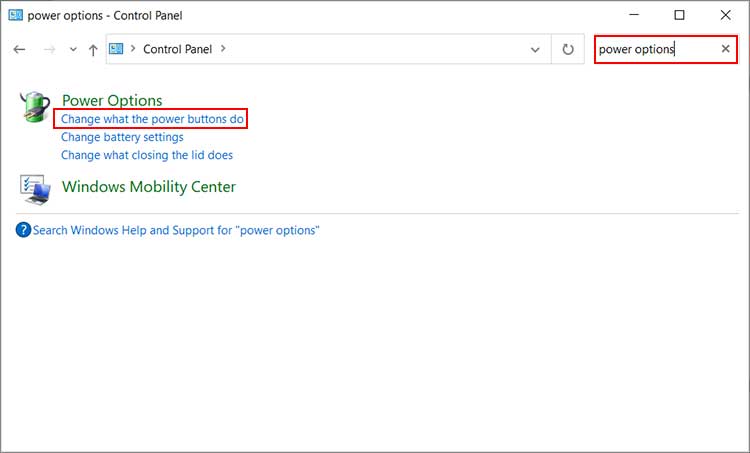
Task: Expand the address bar history dropdown
Action: (535, 49)
